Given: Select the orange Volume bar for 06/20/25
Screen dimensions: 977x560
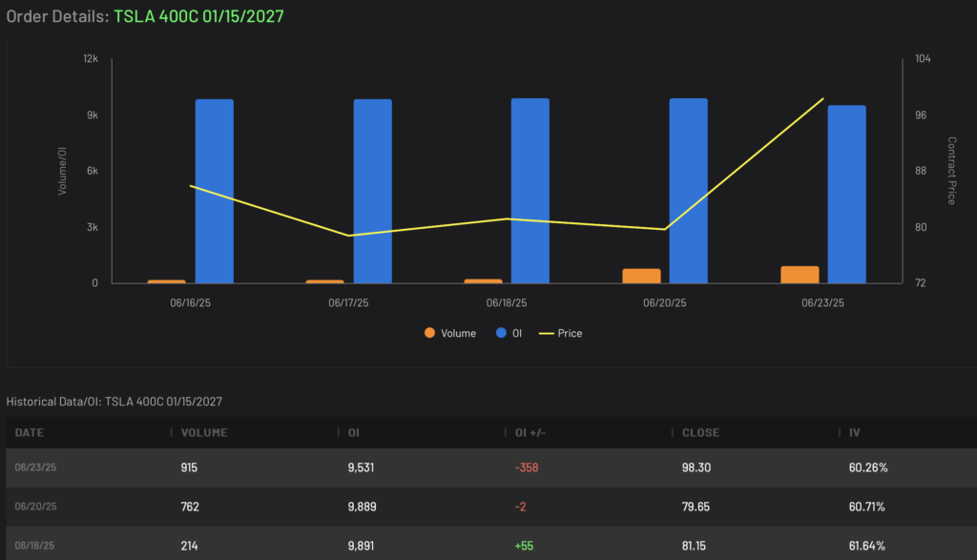Looking at the screenshot, I should (641, 276).
